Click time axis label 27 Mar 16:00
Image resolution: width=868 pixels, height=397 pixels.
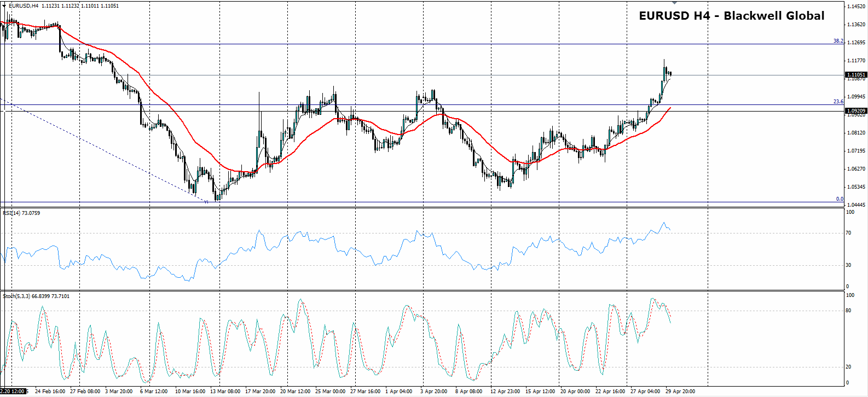pyautogui.click(x=365, y=392)
